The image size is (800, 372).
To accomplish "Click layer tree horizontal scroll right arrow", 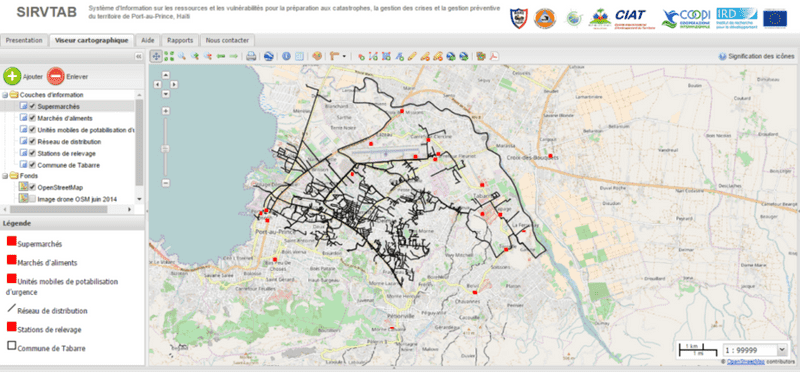I will click(x=129, y=209).
